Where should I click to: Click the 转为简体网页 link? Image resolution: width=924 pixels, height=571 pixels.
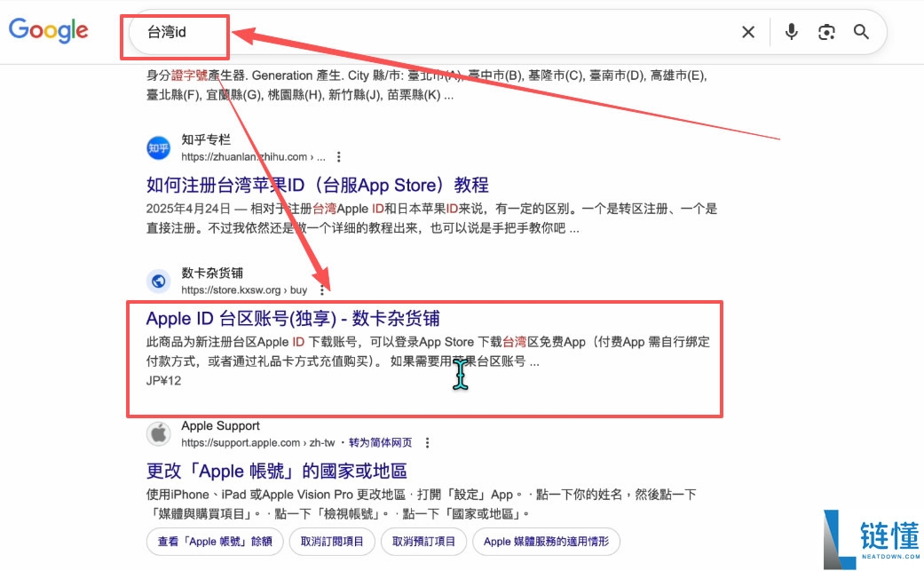[380, 442]
